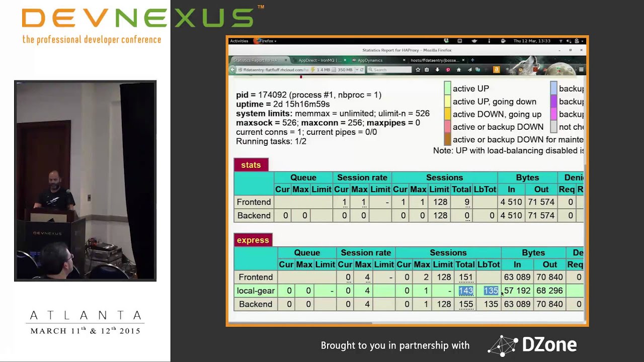
Task: Open the bookmarks list clipboard icon
Action: 427,70
